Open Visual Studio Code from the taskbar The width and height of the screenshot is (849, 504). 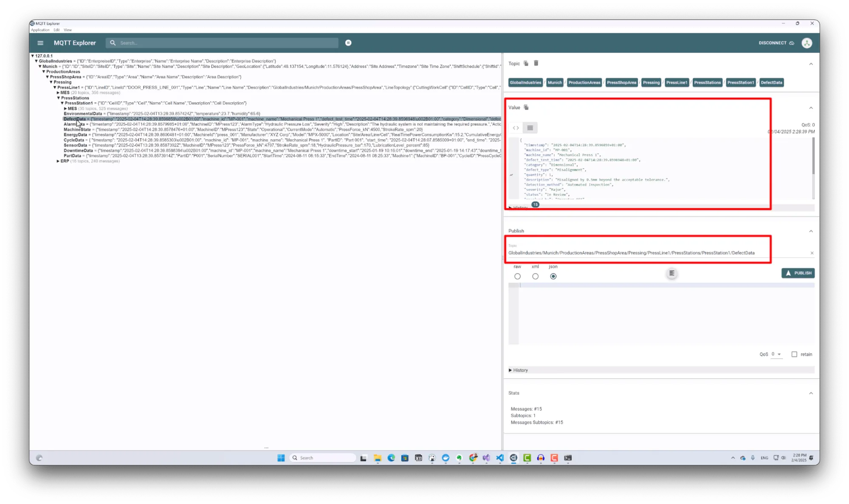pos(500,458)
